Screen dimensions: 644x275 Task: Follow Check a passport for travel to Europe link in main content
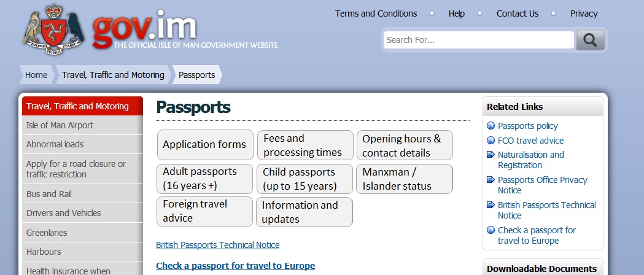(235, 266)
